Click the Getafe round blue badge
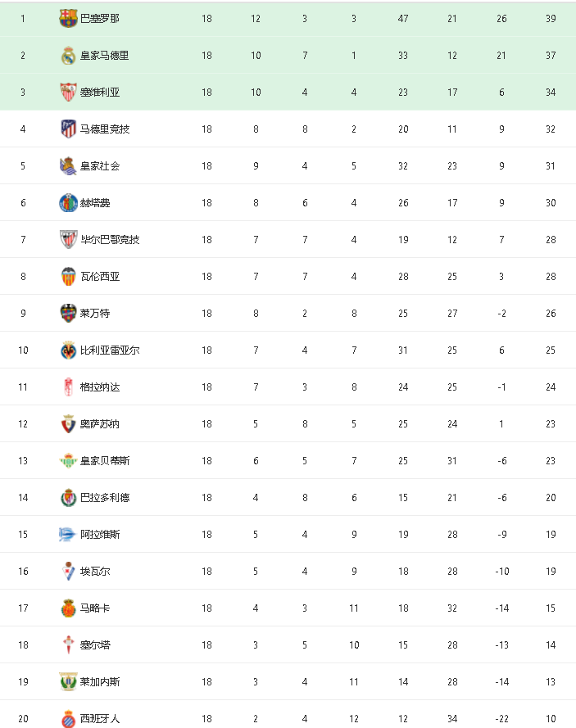 coord(68,203)
